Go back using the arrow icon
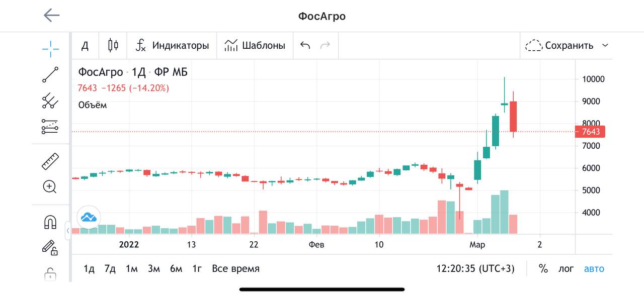Image resolution: width=644 pixels, height=297 pixels. pos(52,16)
